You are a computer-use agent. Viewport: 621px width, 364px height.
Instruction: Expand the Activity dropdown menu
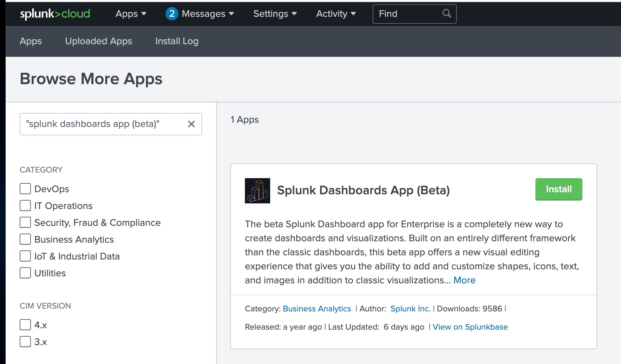pyautogui.click(x=336, y=14)
